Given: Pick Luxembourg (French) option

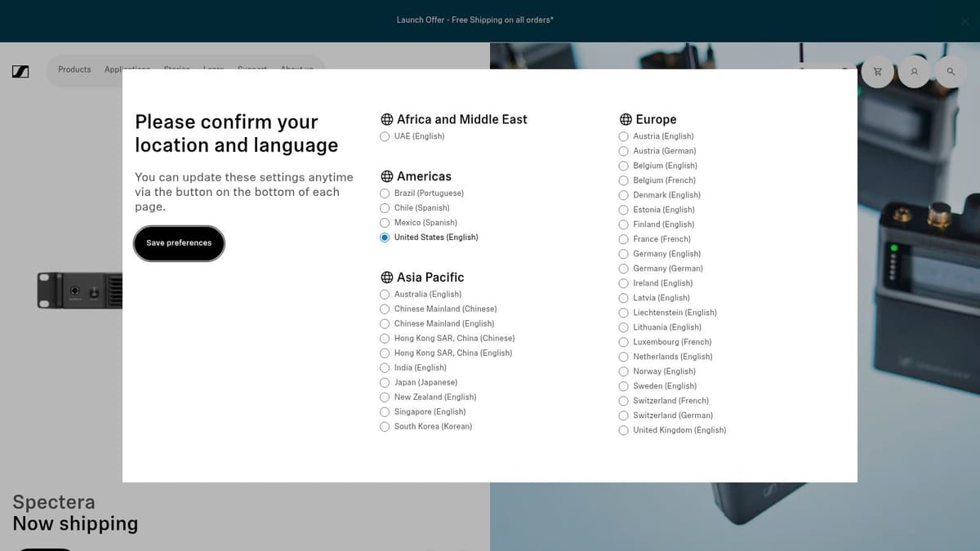Looking at the screenshot, I should click(624, 342).
